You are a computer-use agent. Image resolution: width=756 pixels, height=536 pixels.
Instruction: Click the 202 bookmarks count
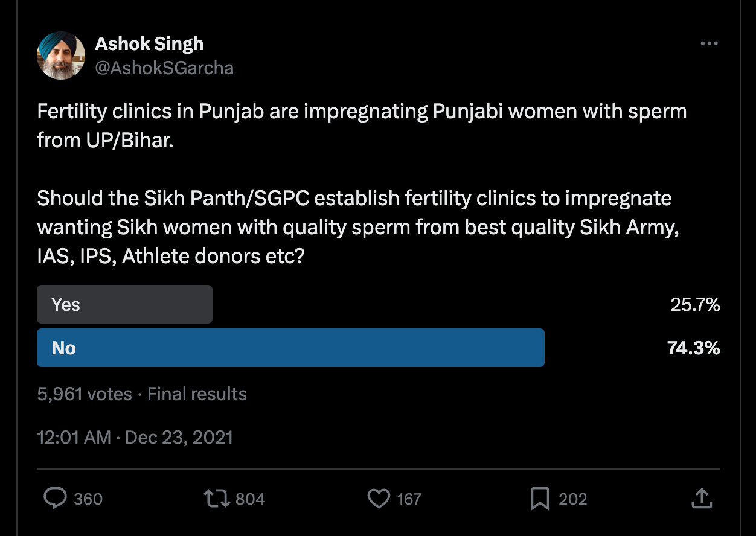[572, 499]
